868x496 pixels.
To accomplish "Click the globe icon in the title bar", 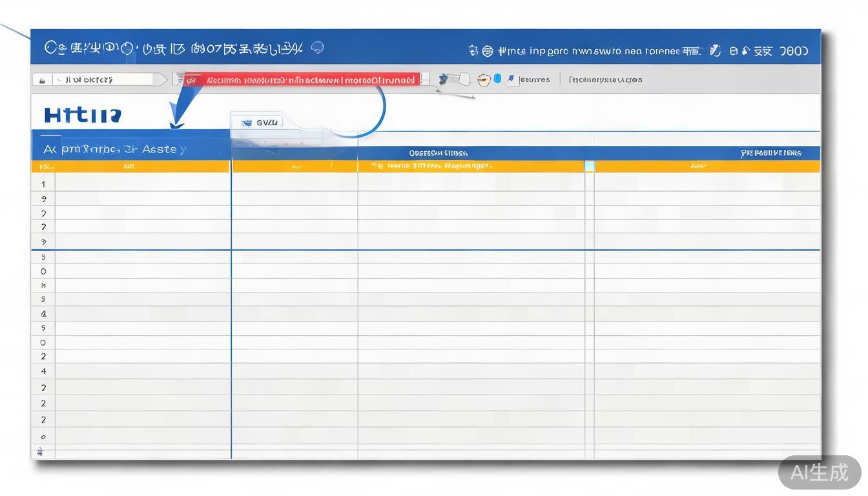I will point(488,51).
